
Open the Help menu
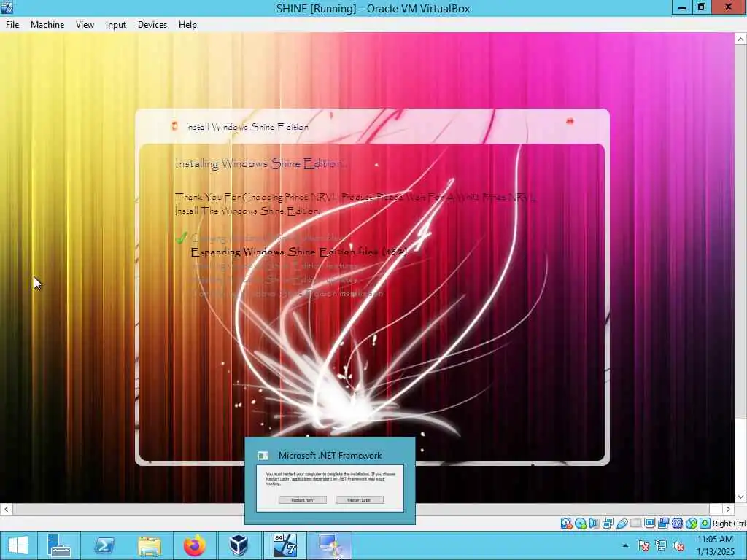click(187, 25)
